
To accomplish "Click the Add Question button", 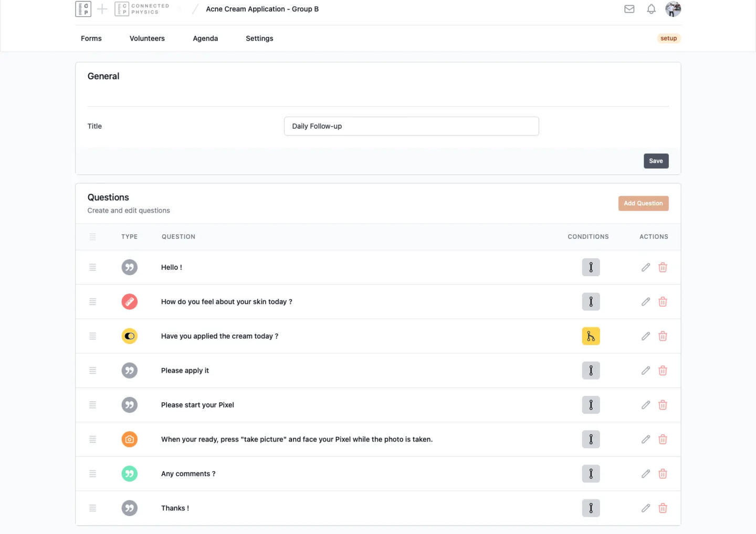I will 643,203.
